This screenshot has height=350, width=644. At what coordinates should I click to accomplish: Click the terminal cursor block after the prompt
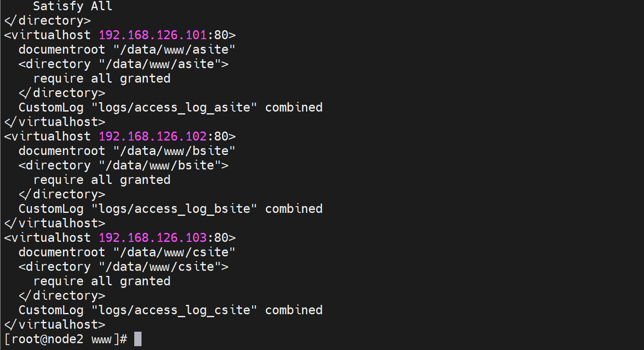pyautogui.click(x=138, y=339)
